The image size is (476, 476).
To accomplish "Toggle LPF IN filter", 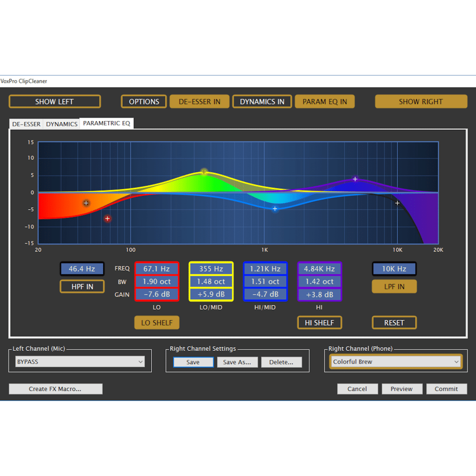I will point(394,286).
